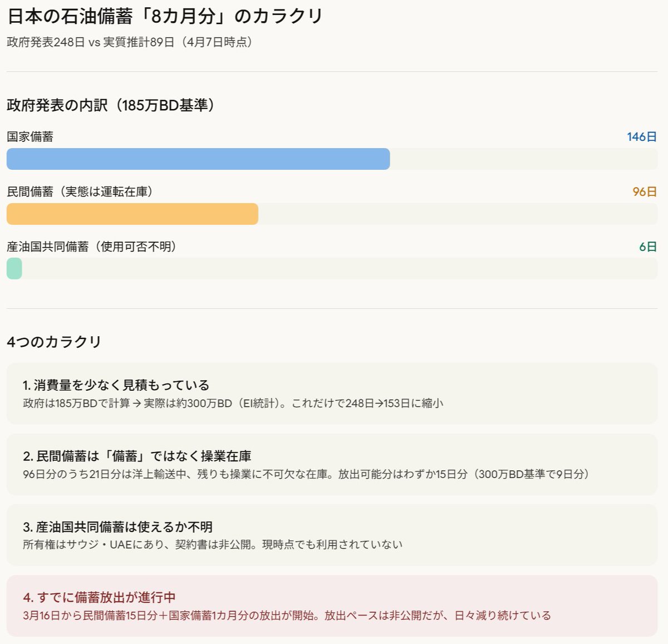Click the text starting 96日分のうち21日分は洋上輸送中

(x=307, y=474)
